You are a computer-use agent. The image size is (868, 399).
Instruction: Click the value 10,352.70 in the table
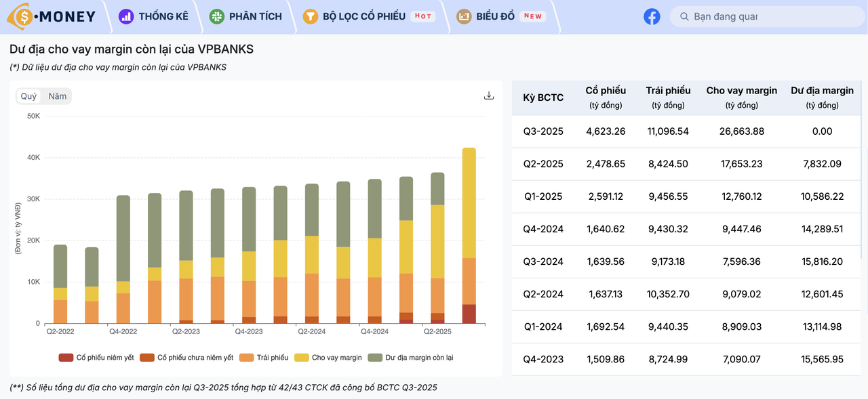click(668, 294)
